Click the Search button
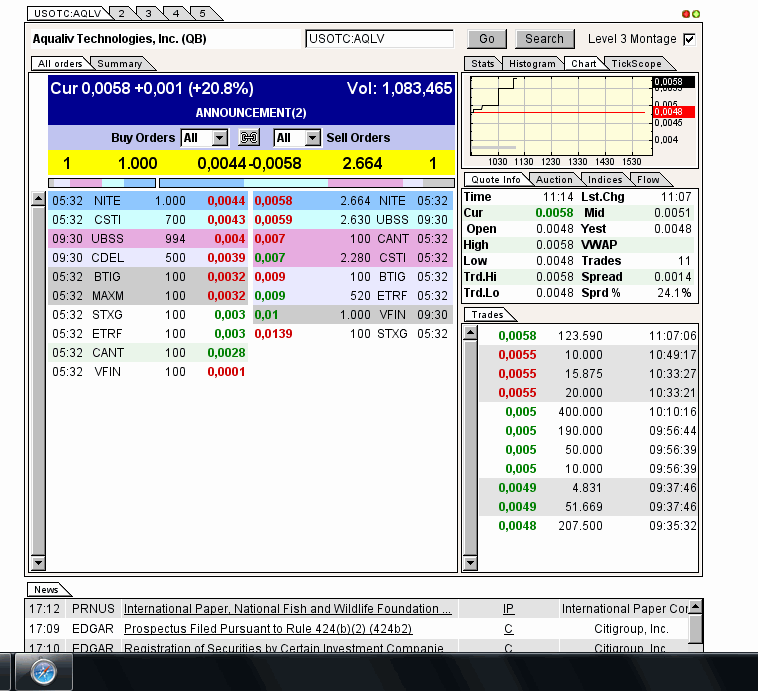This screenshot has width=758, height=691. click(544, 39)
